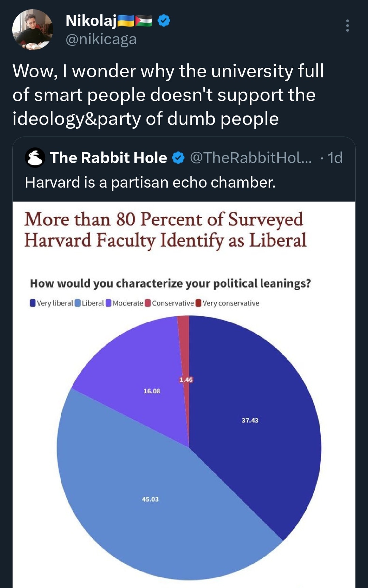Open @TheRabbitHol... handle link

(251, 158)
